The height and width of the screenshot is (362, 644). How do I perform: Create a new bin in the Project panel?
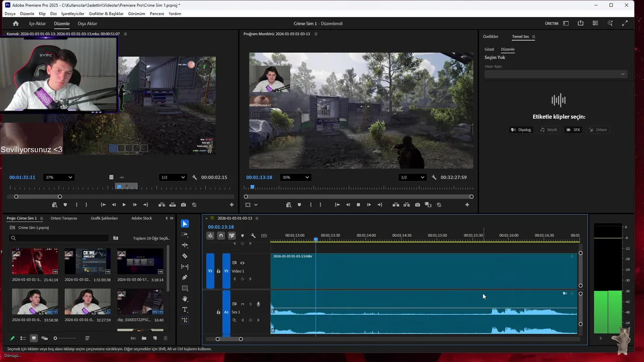(x=144, y=338)
